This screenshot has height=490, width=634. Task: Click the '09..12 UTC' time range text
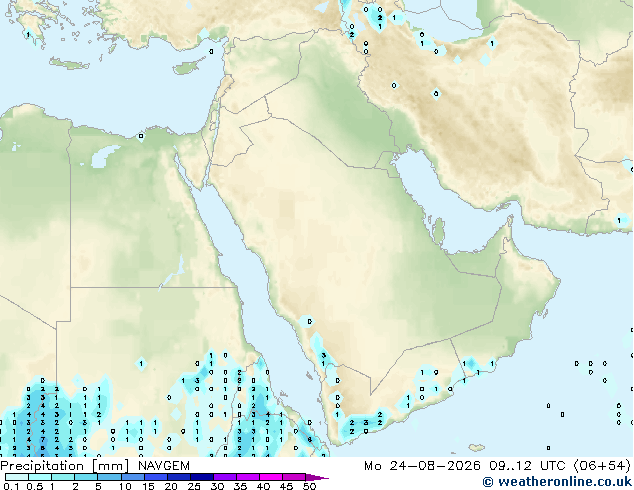[527, 466]
